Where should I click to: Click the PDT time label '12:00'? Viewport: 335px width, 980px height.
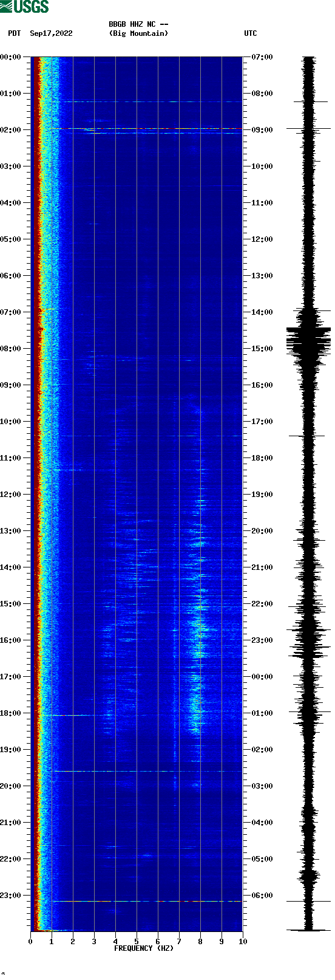[11, 495]
